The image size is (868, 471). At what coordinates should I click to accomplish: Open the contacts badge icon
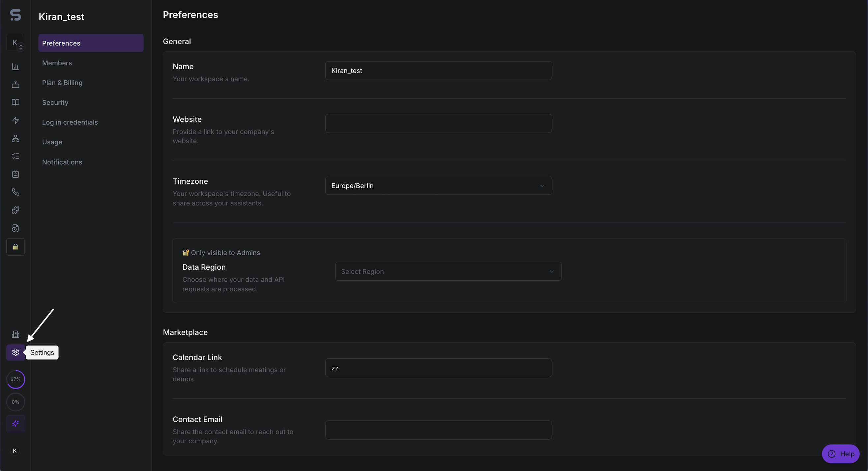pyautogui.click(x=15, y=174)
